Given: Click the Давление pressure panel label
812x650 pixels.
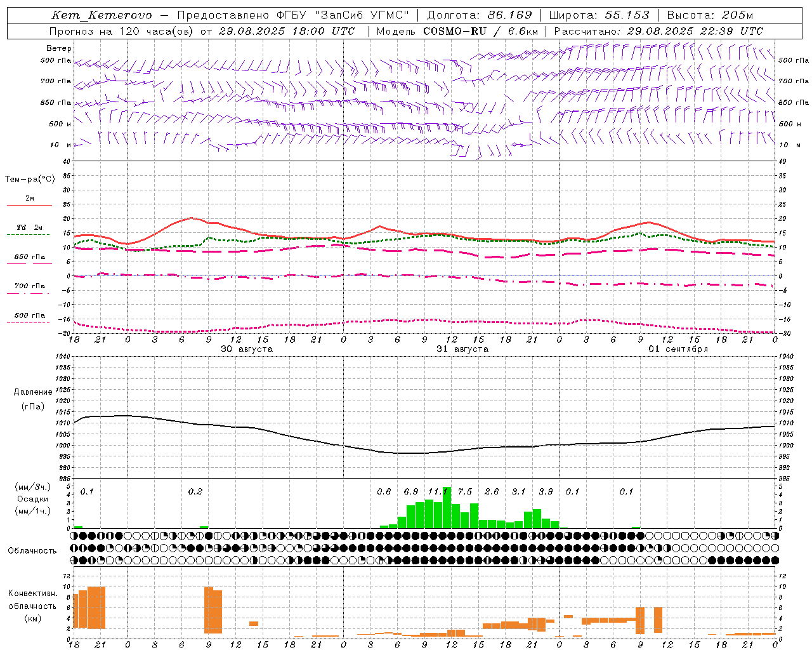Looking at the screenshot, I should 32,392.
